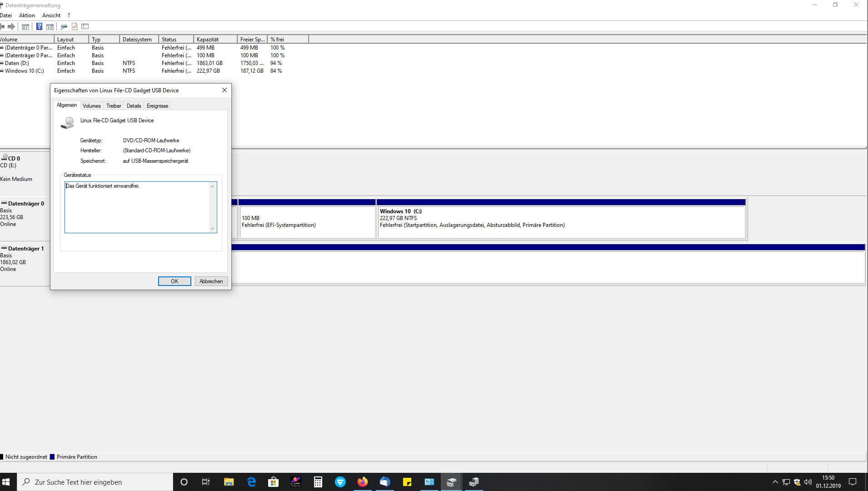The width and height of the screenshot is (868, 491).
Task: Sort by Typ column header
Action: pyautogui.click(x=104, y=40)
